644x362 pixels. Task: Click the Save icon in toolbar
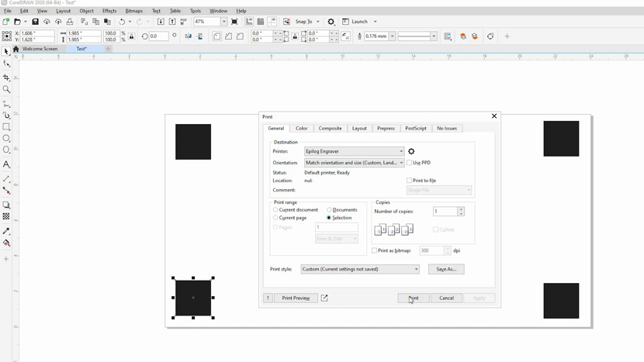click(x=35, y=22)
